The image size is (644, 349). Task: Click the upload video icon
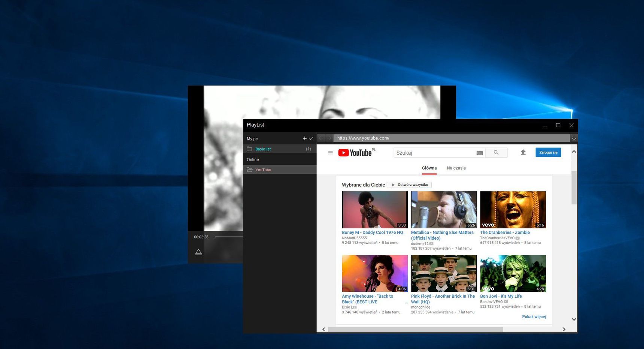click(523, 152)
